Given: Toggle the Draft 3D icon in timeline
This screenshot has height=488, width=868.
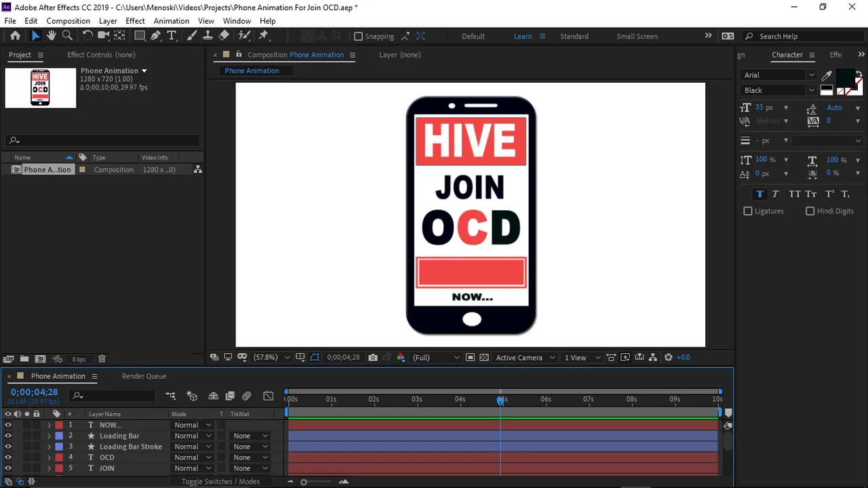Looking at the screenshot, I should [x=192, y=396].
